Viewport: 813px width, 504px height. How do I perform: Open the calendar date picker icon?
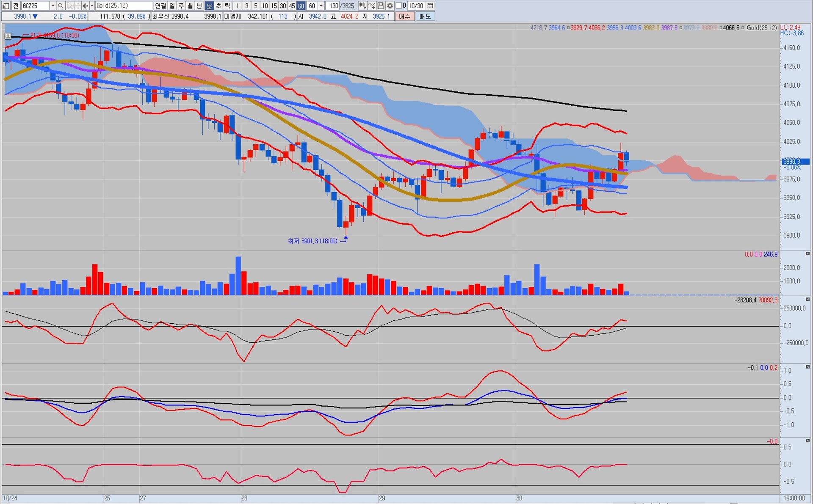[430, 6]
